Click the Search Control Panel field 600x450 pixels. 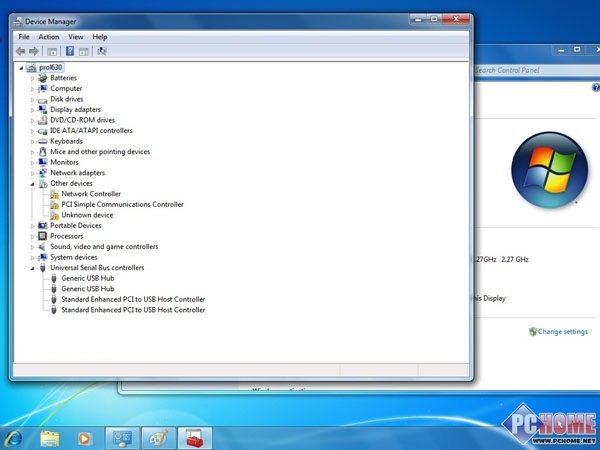536,70
